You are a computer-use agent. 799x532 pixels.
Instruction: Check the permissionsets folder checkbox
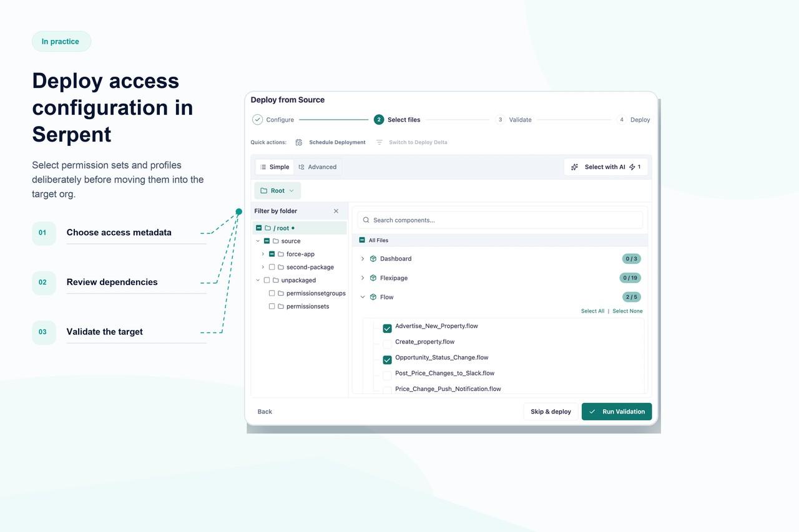[272, 307]
